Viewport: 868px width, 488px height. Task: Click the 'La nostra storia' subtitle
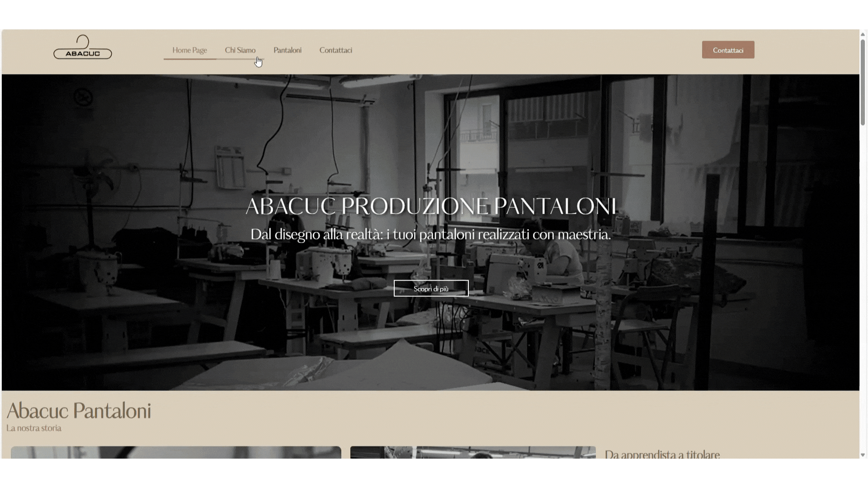click(34, 428)
